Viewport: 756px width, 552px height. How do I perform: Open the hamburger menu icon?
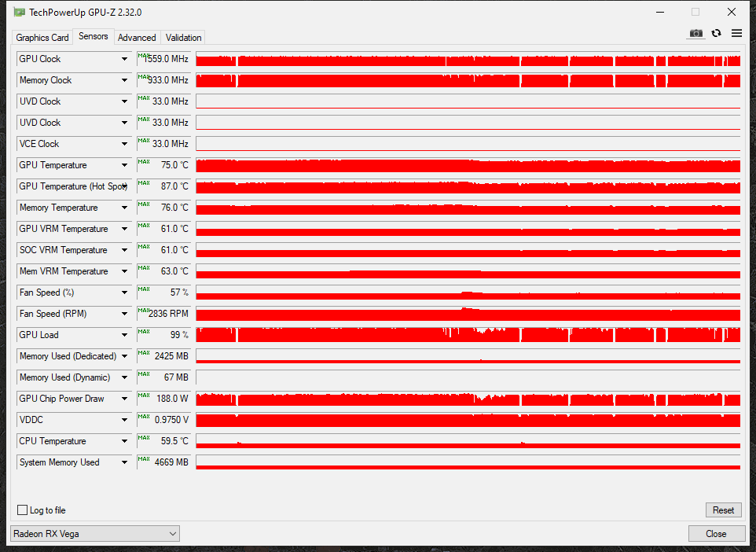736,33
